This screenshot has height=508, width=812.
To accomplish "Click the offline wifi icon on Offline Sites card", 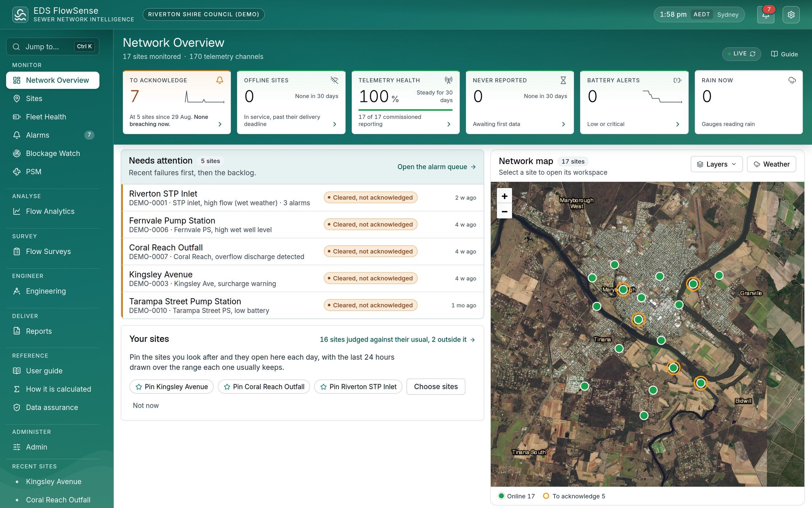I will (x=334, y=80).
